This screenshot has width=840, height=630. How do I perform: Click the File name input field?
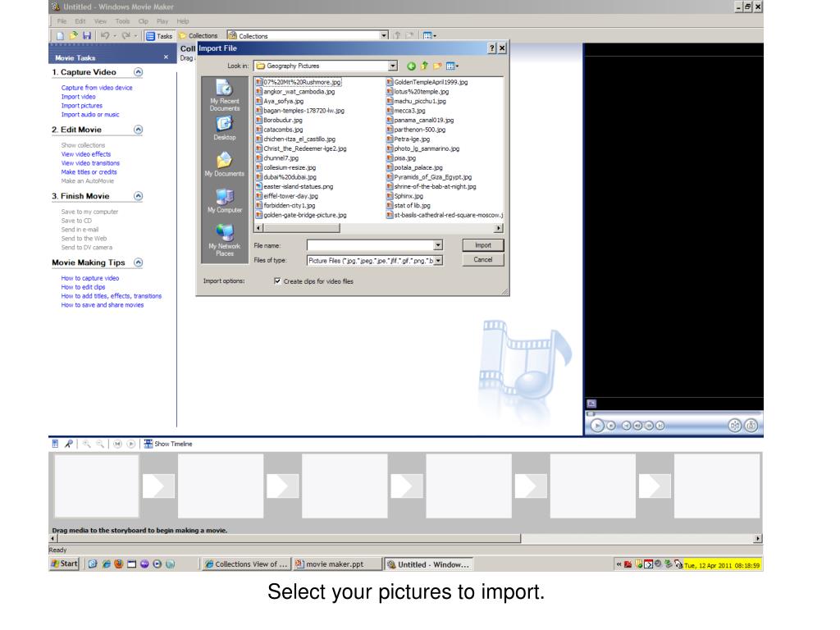pos(370,245)
